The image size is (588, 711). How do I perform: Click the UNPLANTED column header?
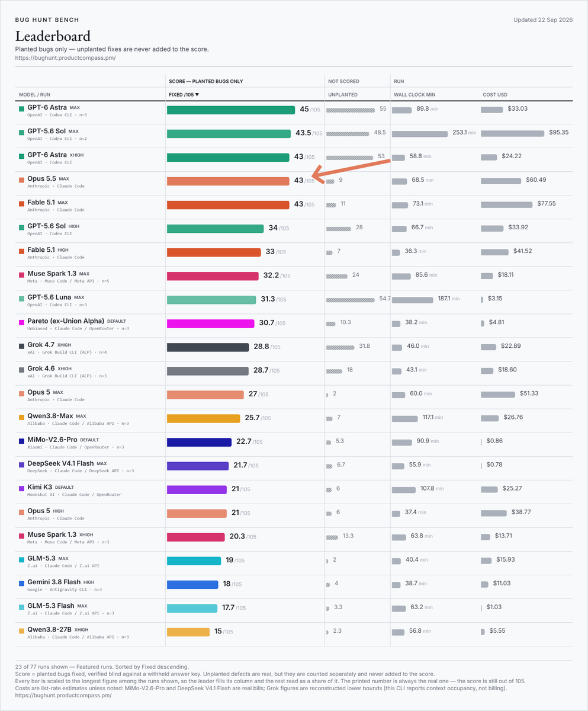343,95
